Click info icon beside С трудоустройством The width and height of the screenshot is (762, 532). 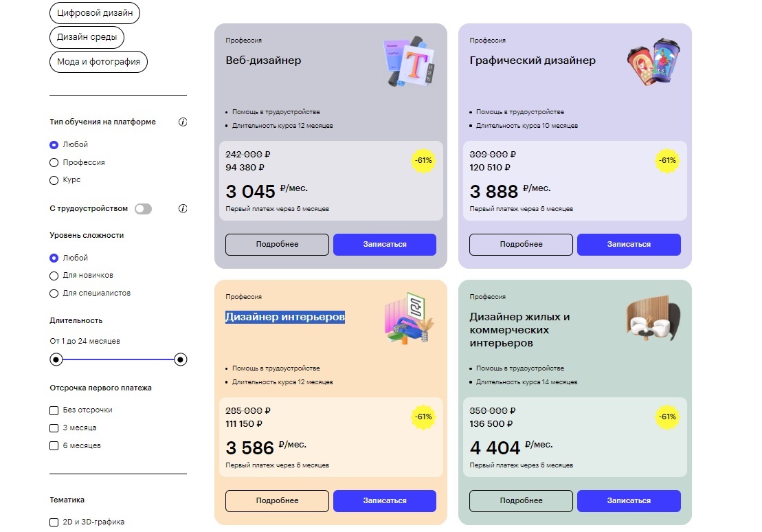(183, 208)
